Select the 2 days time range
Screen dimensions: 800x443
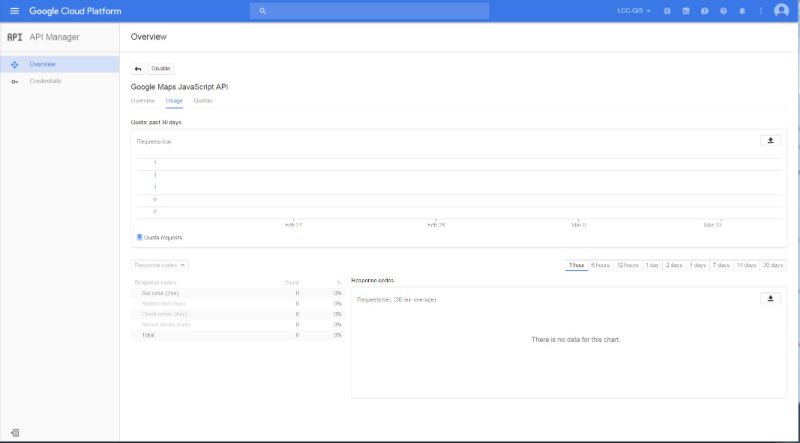pos(674,265)
